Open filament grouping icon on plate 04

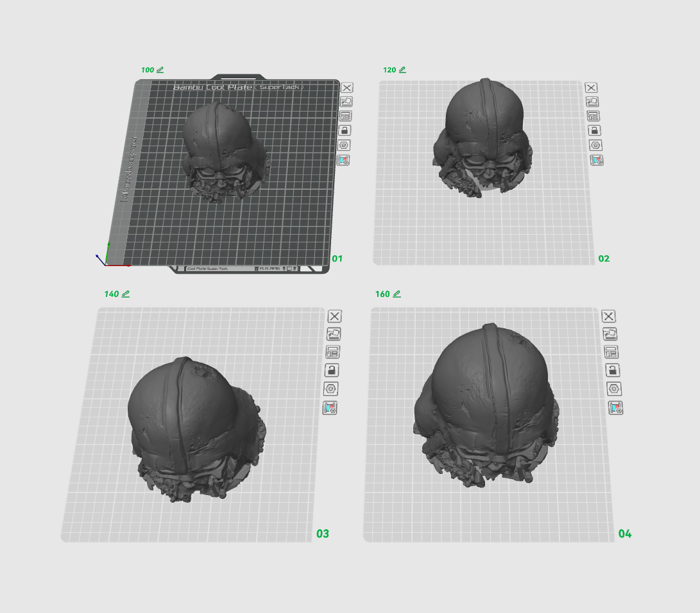615,408
